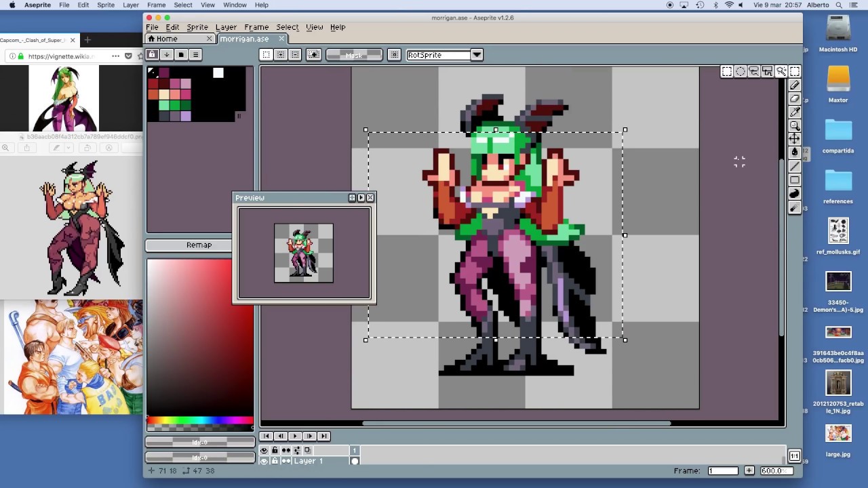Choose the Magic Wand selection tool
Image resolution: width=868 pixels, height=488 pixels.
click(781, 71)
